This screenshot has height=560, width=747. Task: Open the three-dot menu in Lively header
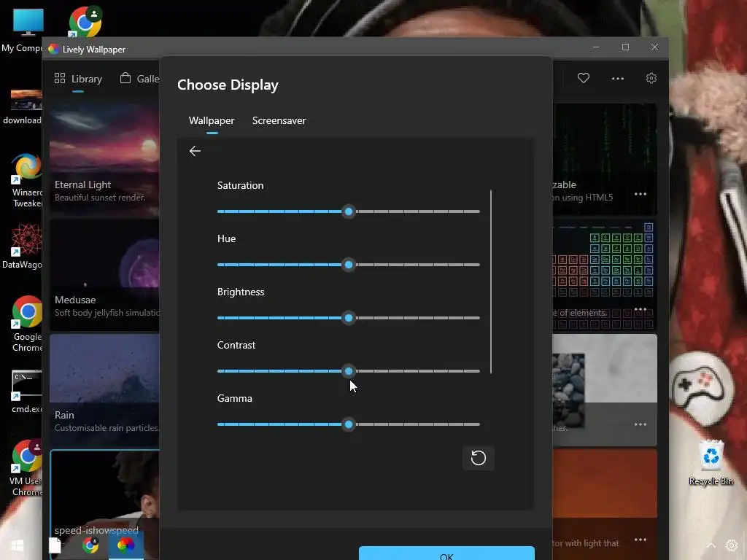point(617,79)
